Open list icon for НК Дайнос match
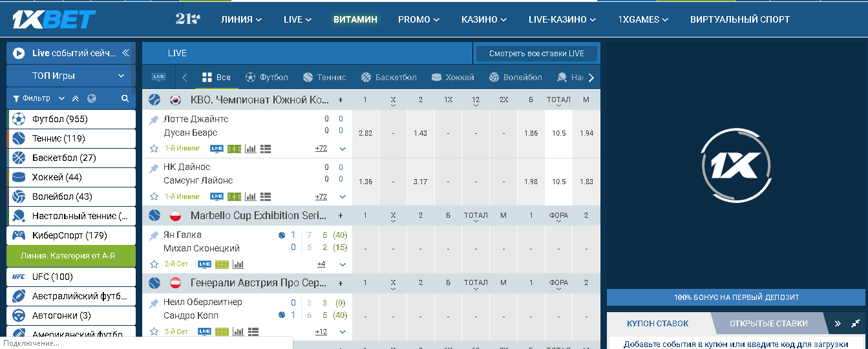The height and width of the screenshot is (349, 868). coord(266,196)
